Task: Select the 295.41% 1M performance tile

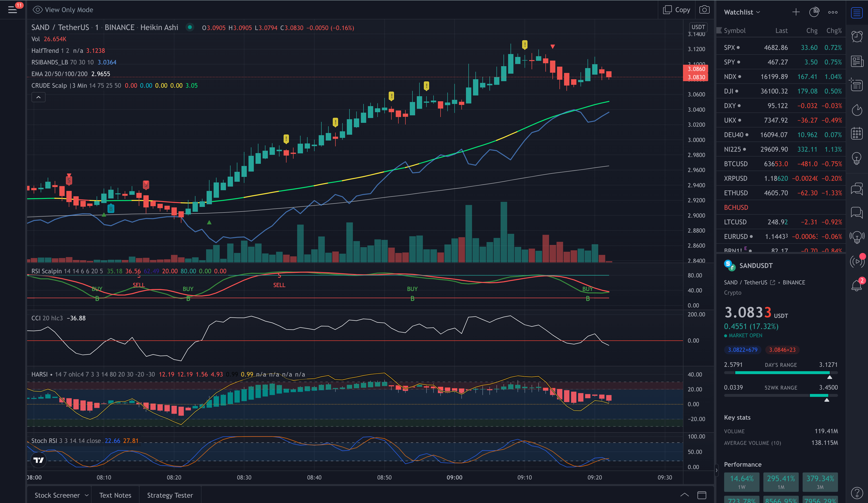Action: (781, 482)
